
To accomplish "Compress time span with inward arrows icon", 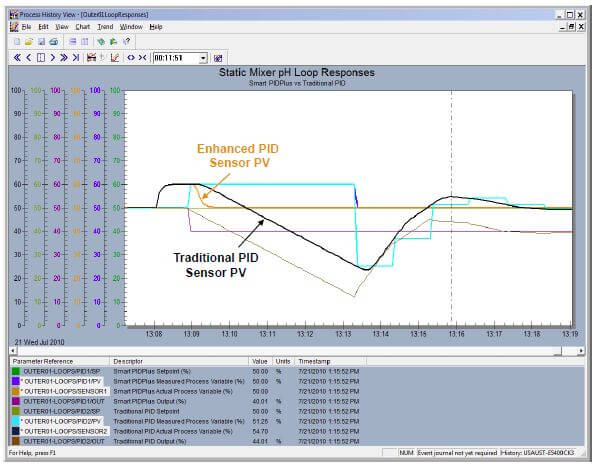I will pyautogui.click(x=142, y=58).
